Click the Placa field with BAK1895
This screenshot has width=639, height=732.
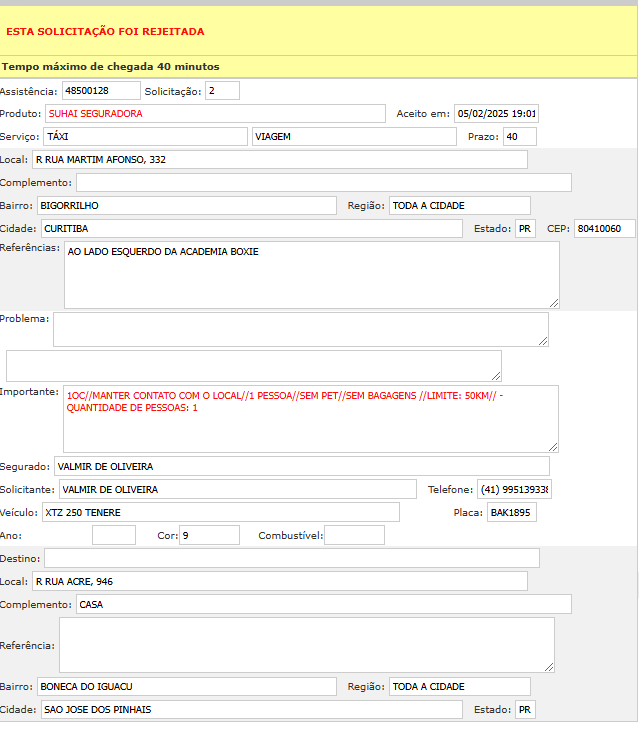pos(511,512)
